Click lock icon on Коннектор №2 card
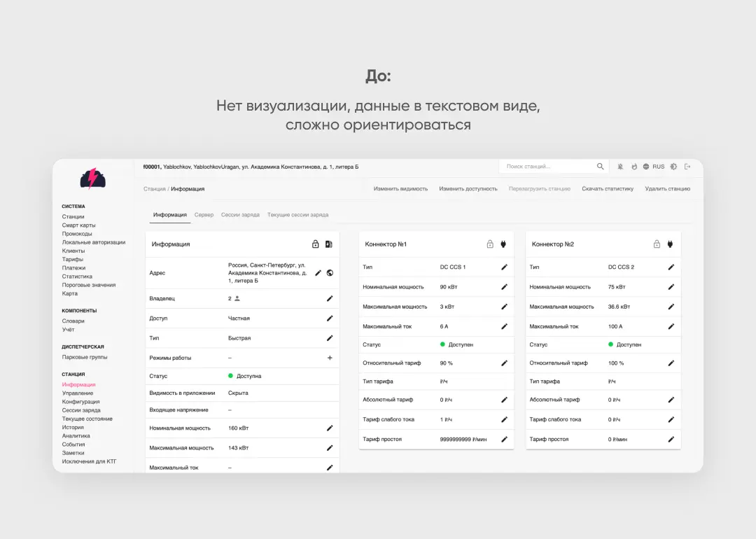Screen dimensions: 756x539 point(657,244)
